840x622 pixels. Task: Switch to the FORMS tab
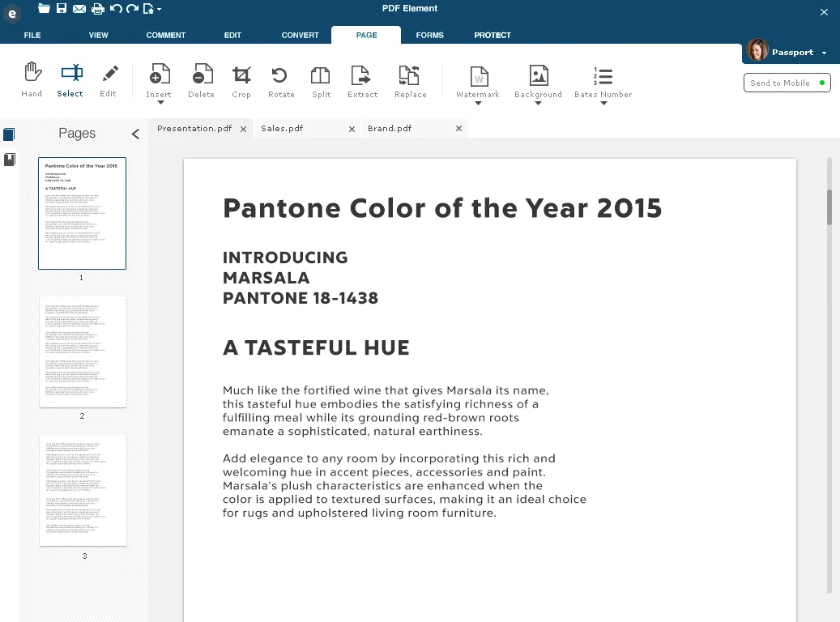click(x=429, y=36)
